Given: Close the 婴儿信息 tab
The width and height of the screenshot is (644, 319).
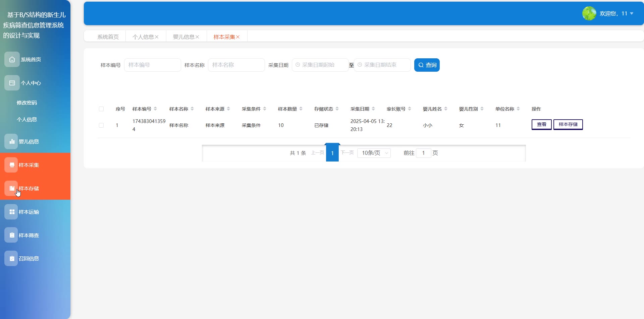Looking at the screenshot, I should pos(197,37).
